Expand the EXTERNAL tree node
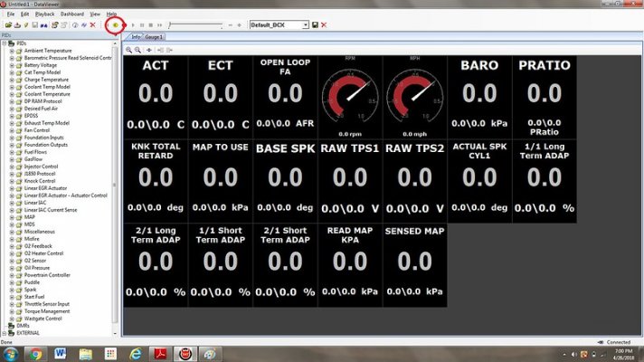This screenshot has height=362, width=644. [5, 333]
